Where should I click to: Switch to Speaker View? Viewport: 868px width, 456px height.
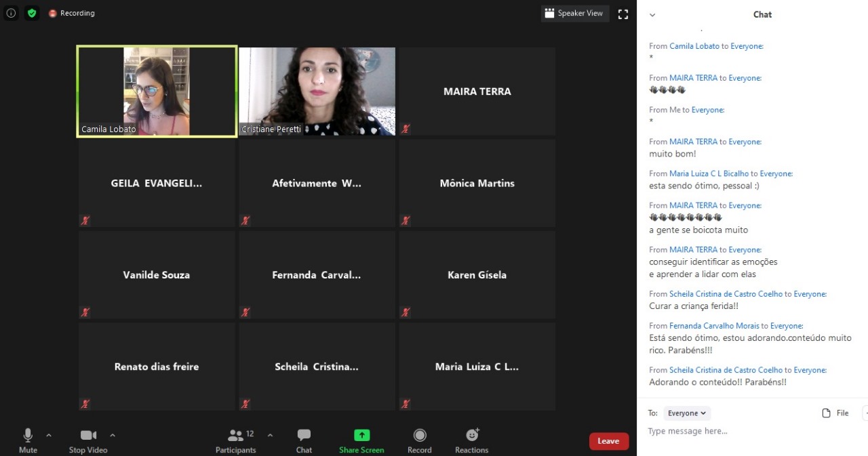(574, 14)
